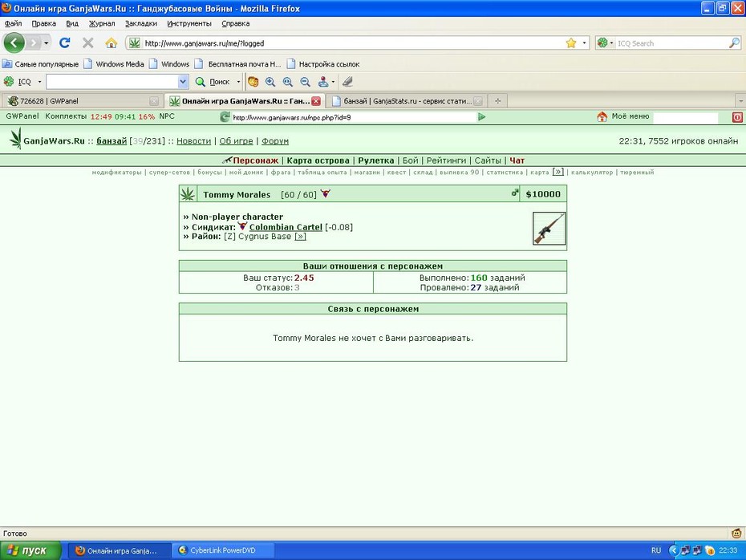Go to the browser home page icon
Screen dimensions: 746x560
111,43
